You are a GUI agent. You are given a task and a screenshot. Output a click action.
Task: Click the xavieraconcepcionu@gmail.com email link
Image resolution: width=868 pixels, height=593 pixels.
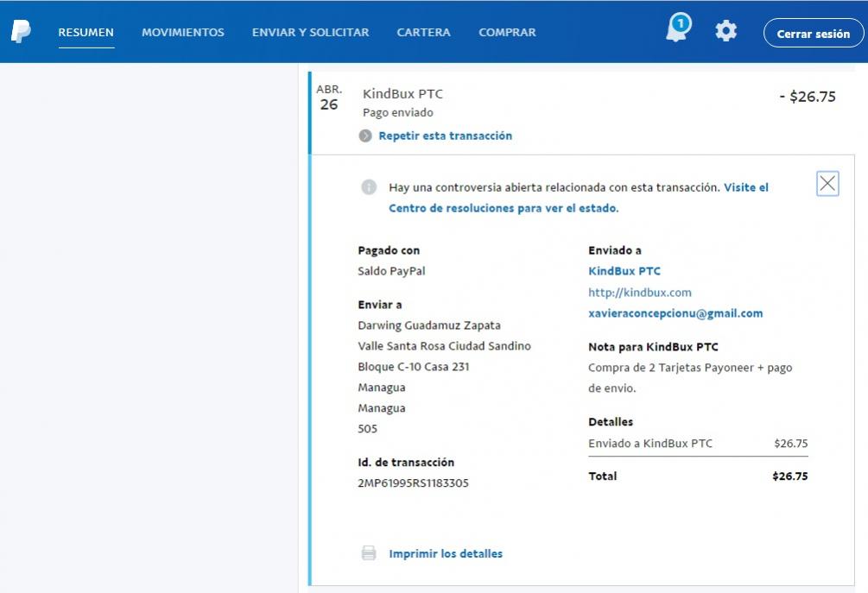pos(675,313)
